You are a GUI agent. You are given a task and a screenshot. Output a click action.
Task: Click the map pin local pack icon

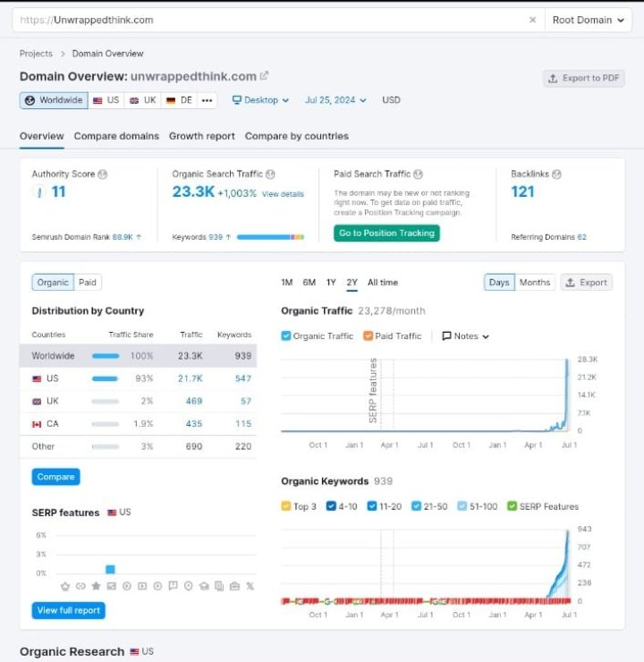click(x=189, y=586)
